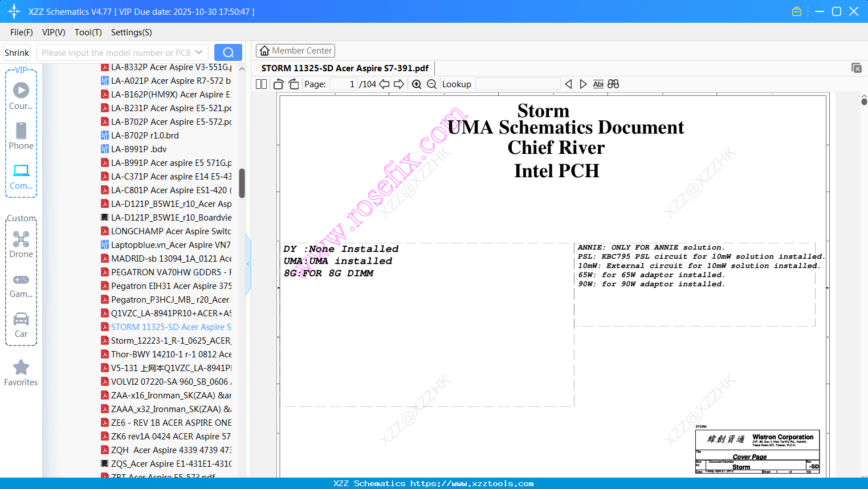Click the document viewer vertical scrollbar thumb
Image resolution: width=868 pixels, height=489 pixels.
pos(864,101)
